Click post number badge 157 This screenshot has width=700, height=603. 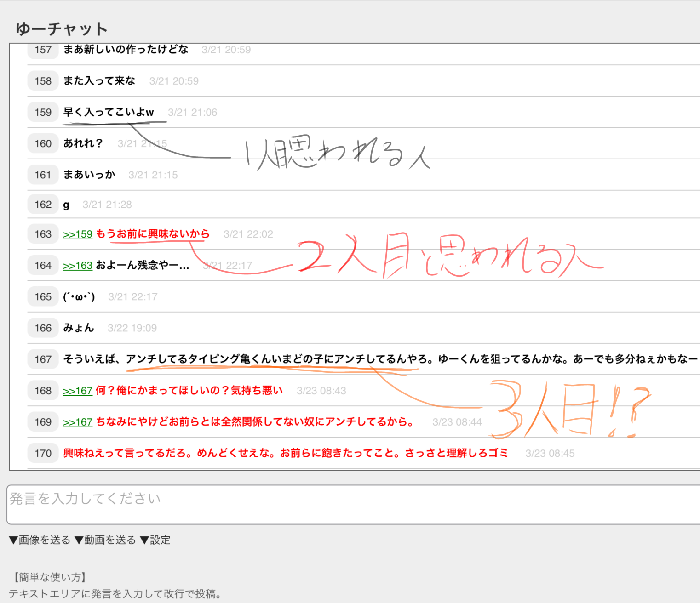click(43, 50)
